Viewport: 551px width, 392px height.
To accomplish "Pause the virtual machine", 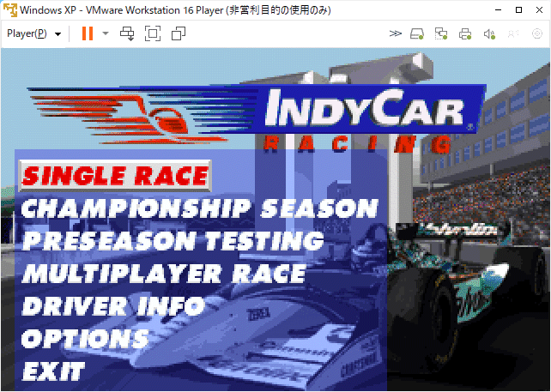I will [88, 33].
